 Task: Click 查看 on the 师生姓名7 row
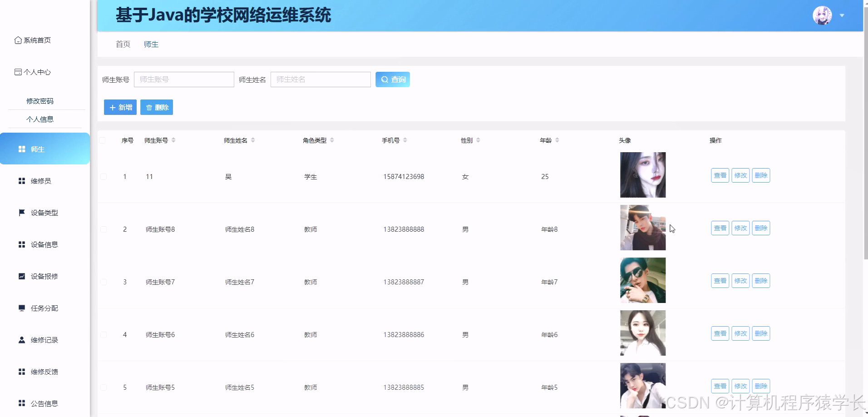click(720, 280)
